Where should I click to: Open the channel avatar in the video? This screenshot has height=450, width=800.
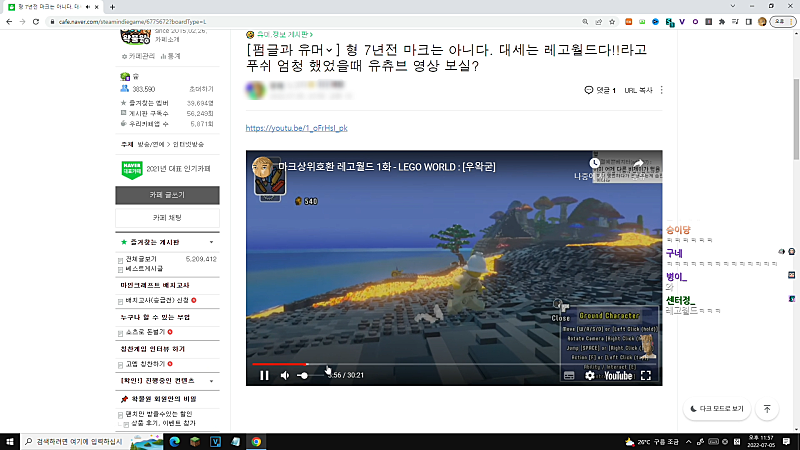click(x=263, y=167)
